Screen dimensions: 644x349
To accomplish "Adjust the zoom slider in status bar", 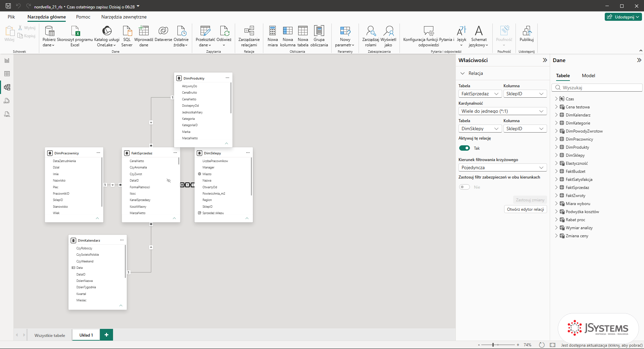I will [493, 345].
